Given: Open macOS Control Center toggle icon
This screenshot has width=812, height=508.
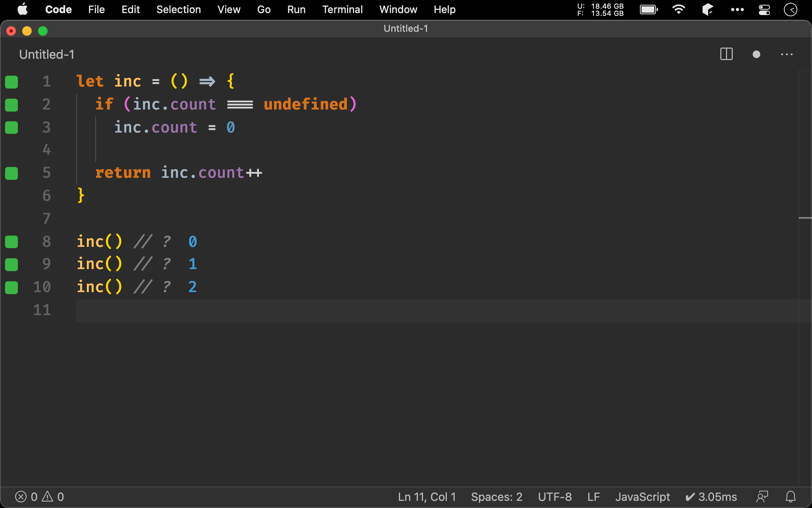Looking at the screenshot, I should pyautogui.click(x=764, y=10).
